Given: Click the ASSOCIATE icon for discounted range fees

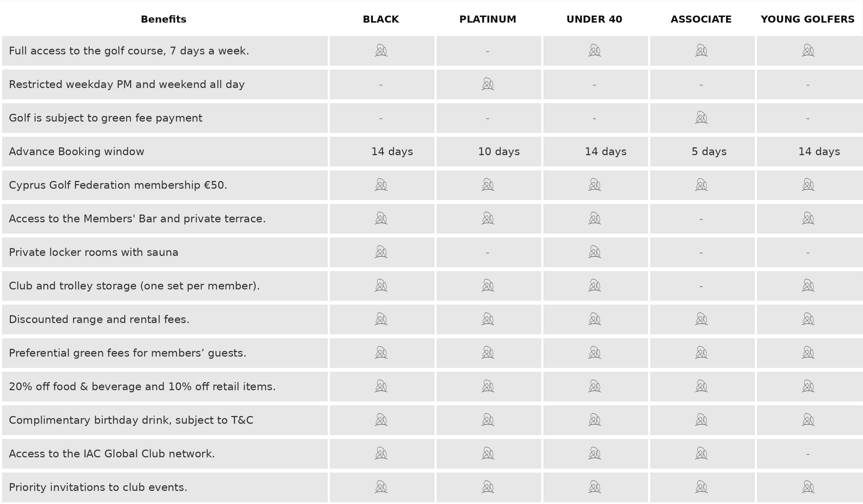Looking at the screenshot, I should 701,319.
